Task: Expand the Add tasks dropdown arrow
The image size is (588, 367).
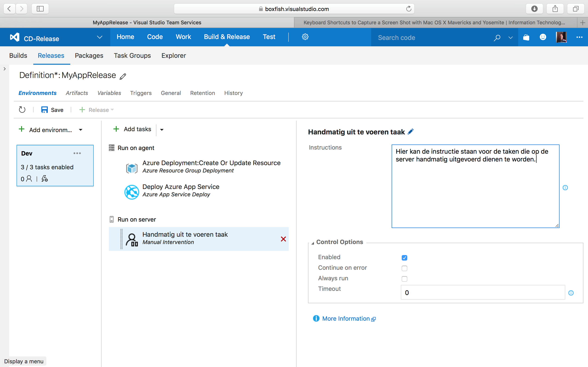Action: (162, 129)
